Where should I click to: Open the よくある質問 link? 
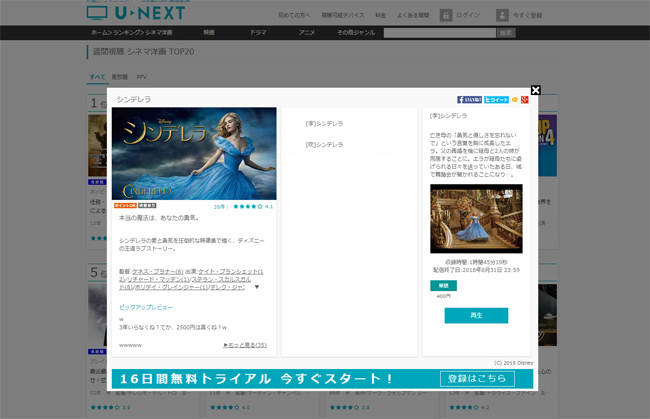point(413,15)
